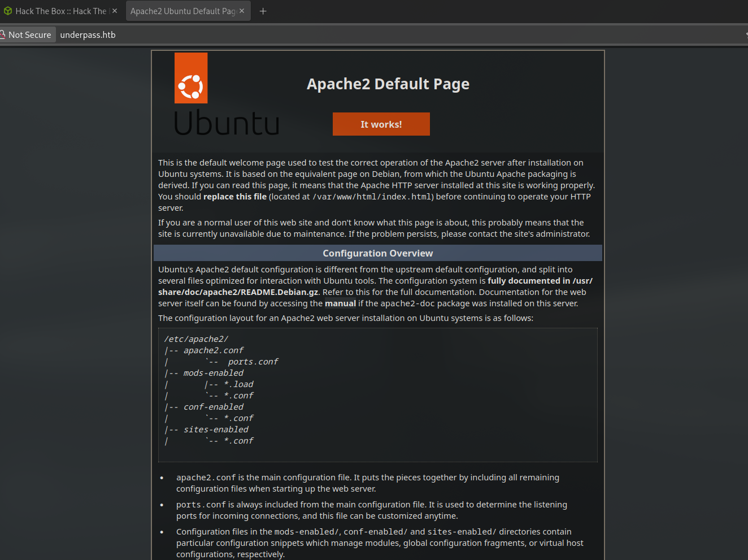Click the Ubuntu wordmark text logo

(227, 123)
